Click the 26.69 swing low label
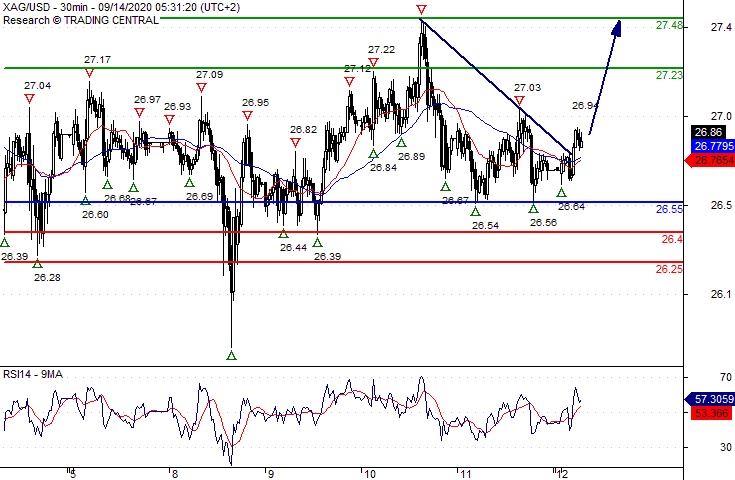 [x=200, y=196]
